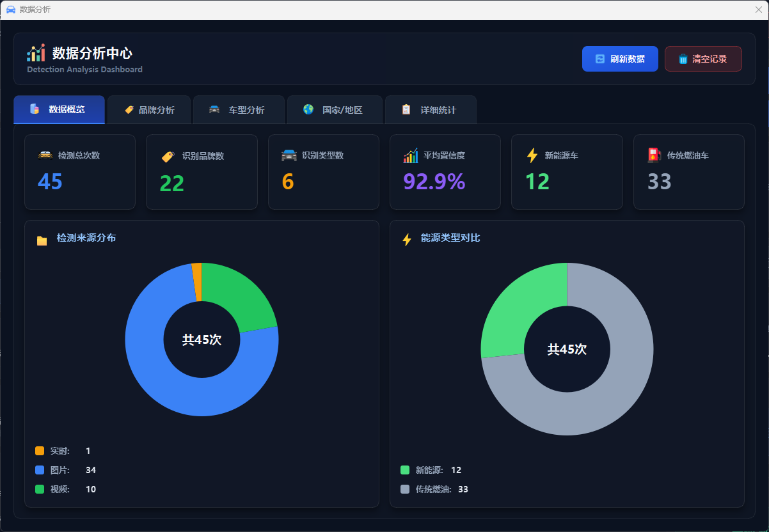Click the lightning icon on the 新能源车 card
The height and width of the screenshot is (532, 769).
coord(532,155)
